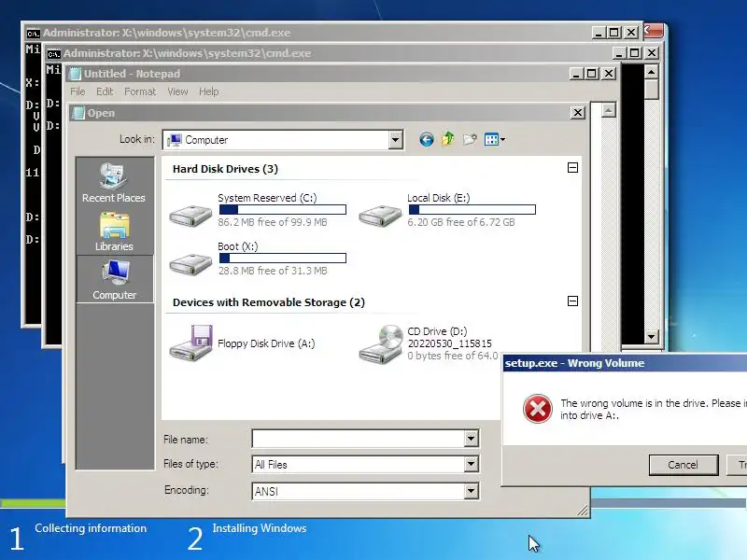Click scroll down arrow of front cmd window
The width and height of the screenshot is (747, 560).
pos(651,336)
